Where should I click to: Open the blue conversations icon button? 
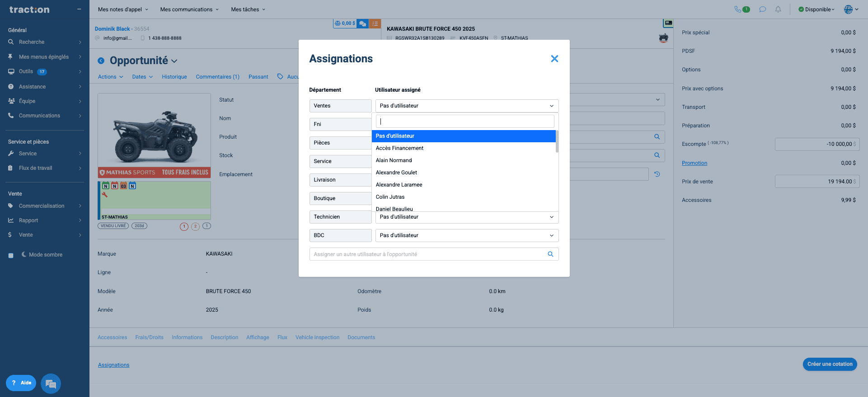(362, 23)
